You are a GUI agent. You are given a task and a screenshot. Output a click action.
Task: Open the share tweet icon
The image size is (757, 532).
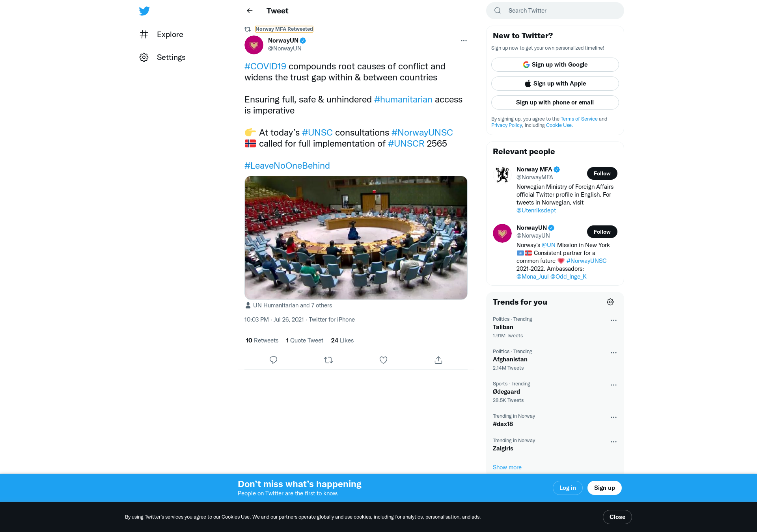tap(438, 360)
